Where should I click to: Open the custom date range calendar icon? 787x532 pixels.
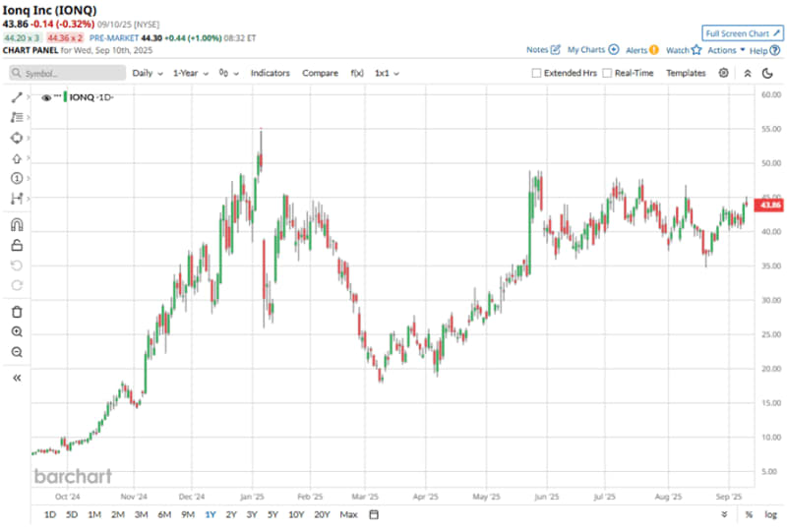pyautogui.click(x=374, y=514)
